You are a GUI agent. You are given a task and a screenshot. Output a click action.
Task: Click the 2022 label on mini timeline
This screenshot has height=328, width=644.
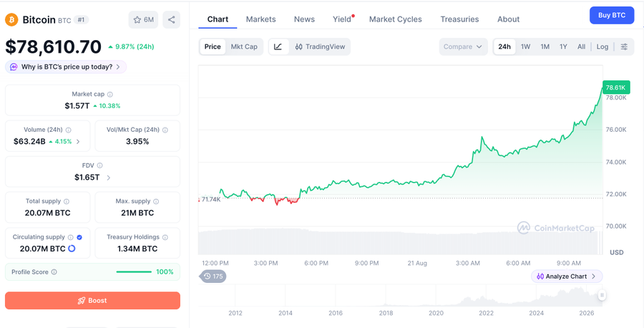pyautogui.click(x=486, y=313)
